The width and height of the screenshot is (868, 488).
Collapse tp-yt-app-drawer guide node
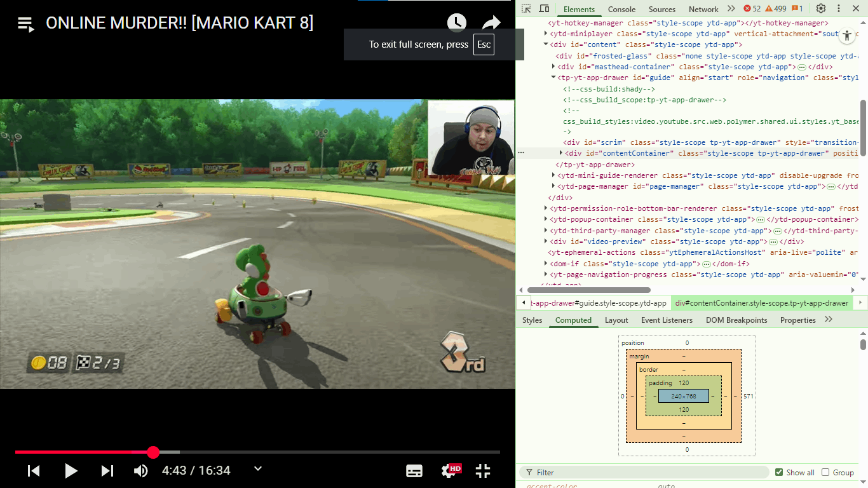pyautogui.click(x=553, y=78)
